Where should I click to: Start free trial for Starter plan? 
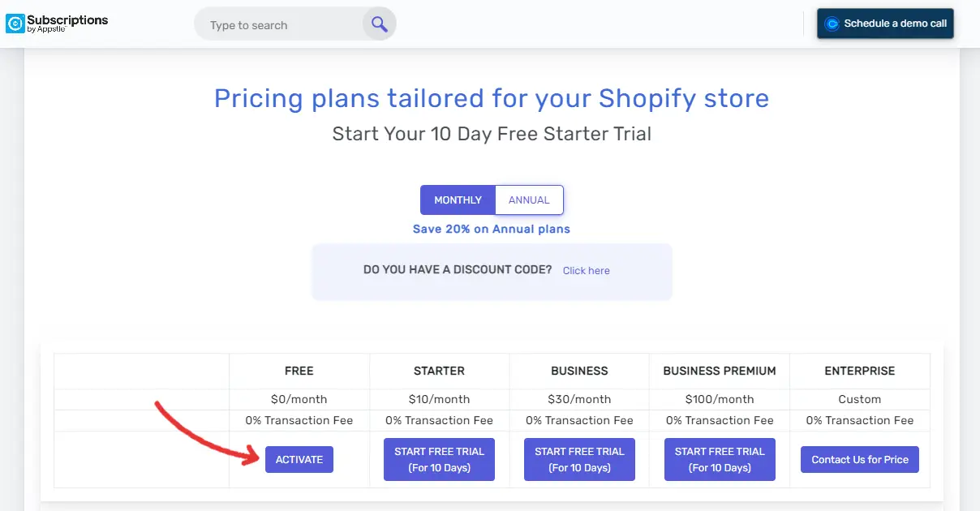439,460
